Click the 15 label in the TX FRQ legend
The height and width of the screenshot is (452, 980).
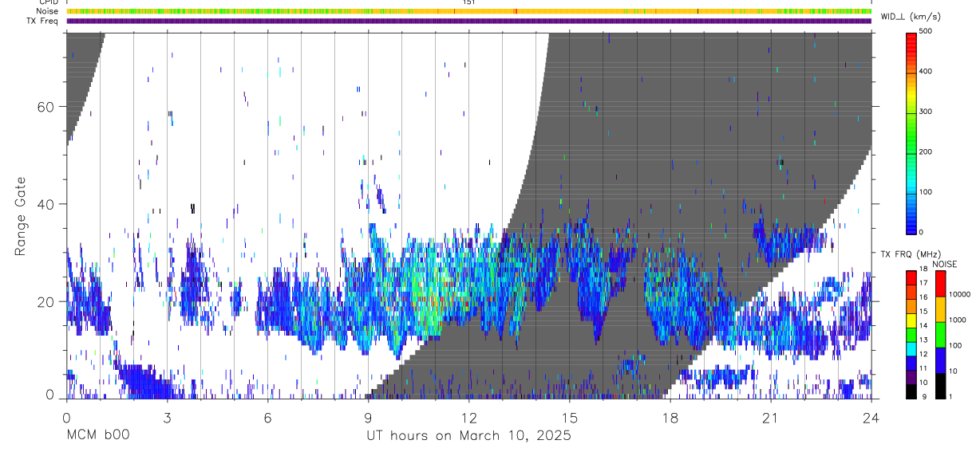point(923,312)
